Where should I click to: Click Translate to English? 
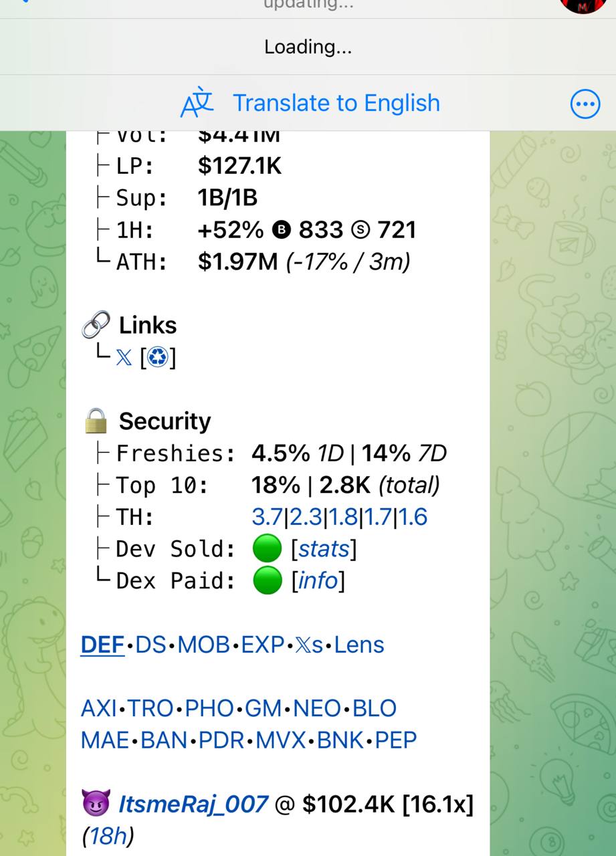(336, 103)
